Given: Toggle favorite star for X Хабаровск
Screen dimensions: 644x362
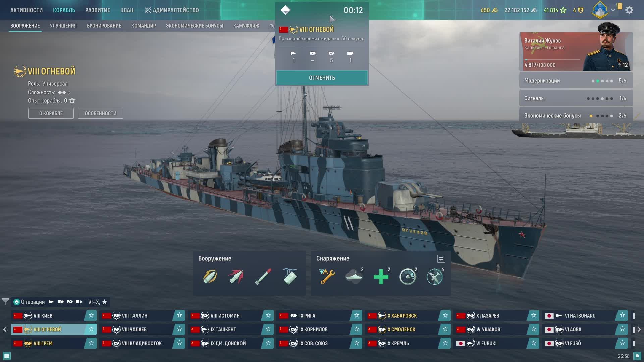Looking at the screenshot, I should [445, 315].
